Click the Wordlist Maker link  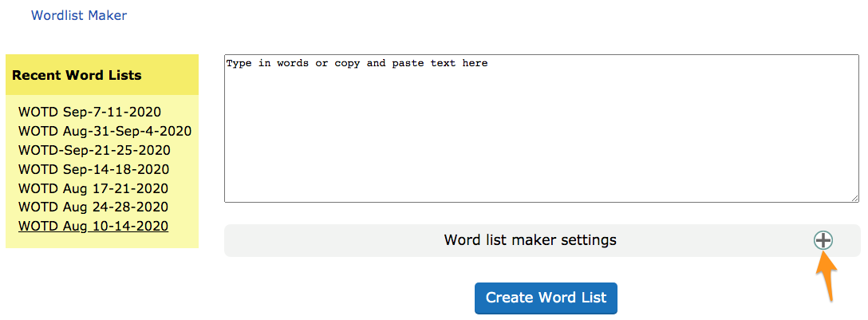pos(78,15)
